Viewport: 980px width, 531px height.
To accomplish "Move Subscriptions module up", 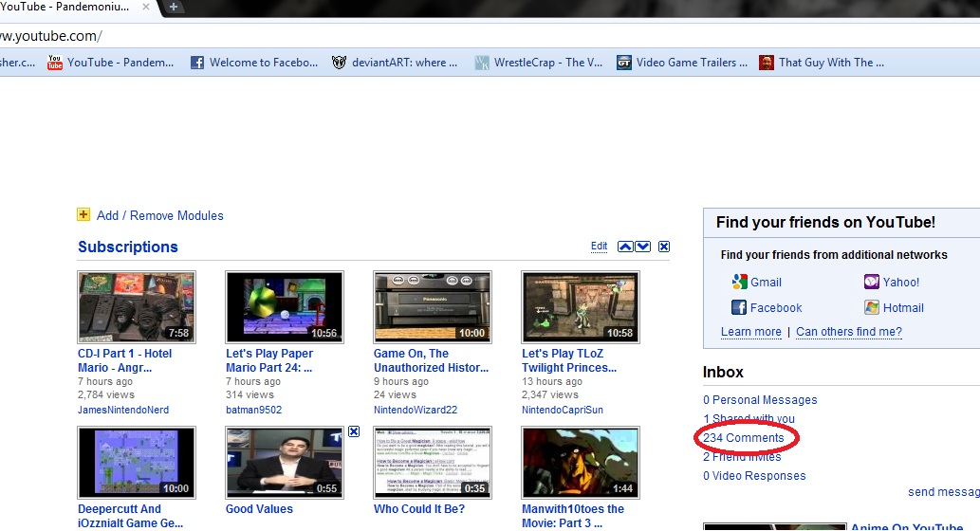I will pyautogui.click(x=625, y=247).
